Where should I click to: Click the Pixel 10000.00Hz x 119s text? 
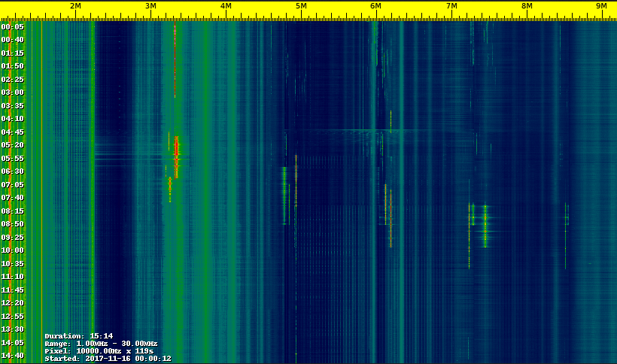[x=99, y=351]
